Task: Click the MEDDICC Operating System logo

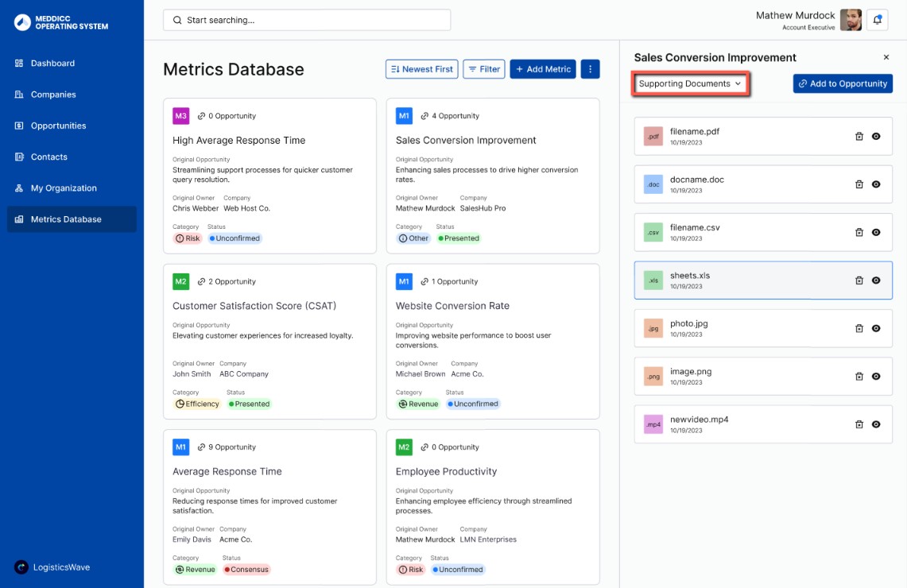Action: pos(61,22)
